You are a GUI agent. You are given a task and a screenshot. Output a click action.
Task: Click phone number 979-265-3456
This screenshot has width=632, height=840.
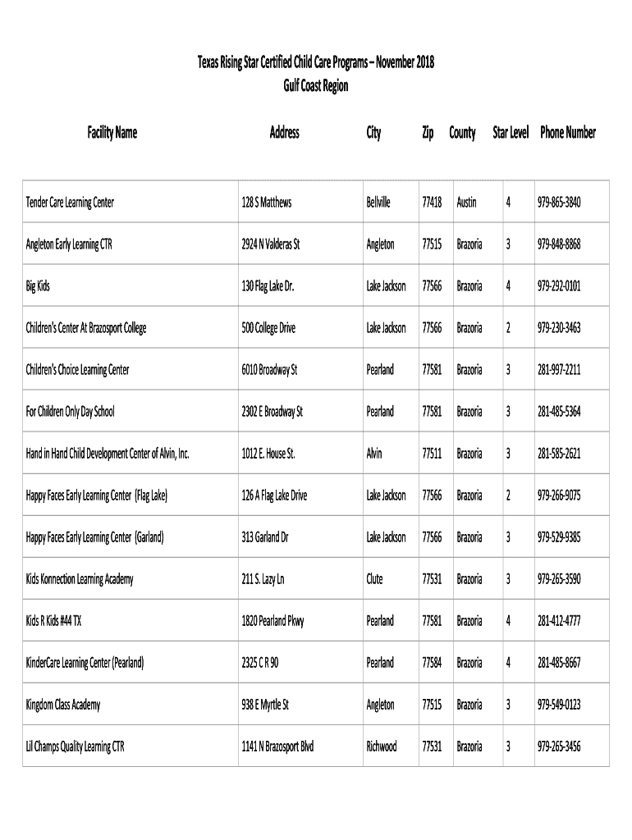[559, 746]
